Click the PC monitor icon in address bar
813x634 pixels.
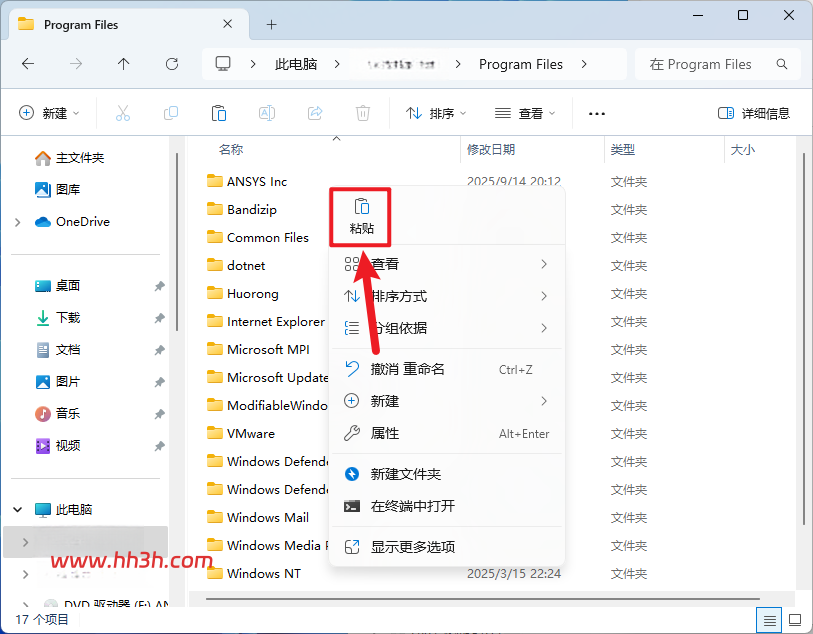tap(223, 64)
